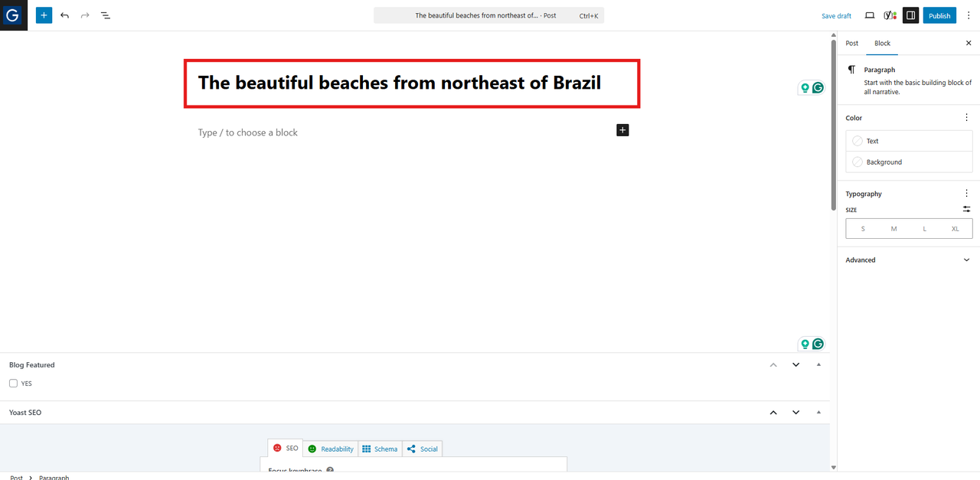Open the document overview list icon
The image size is (980, 480).
coord(106,15)
